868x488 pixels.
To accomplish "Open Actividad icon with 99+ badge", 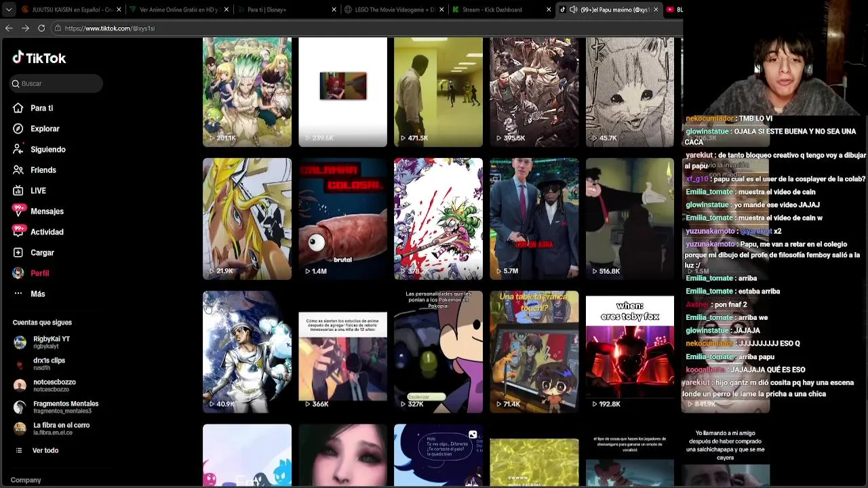I will pos(18,231).
